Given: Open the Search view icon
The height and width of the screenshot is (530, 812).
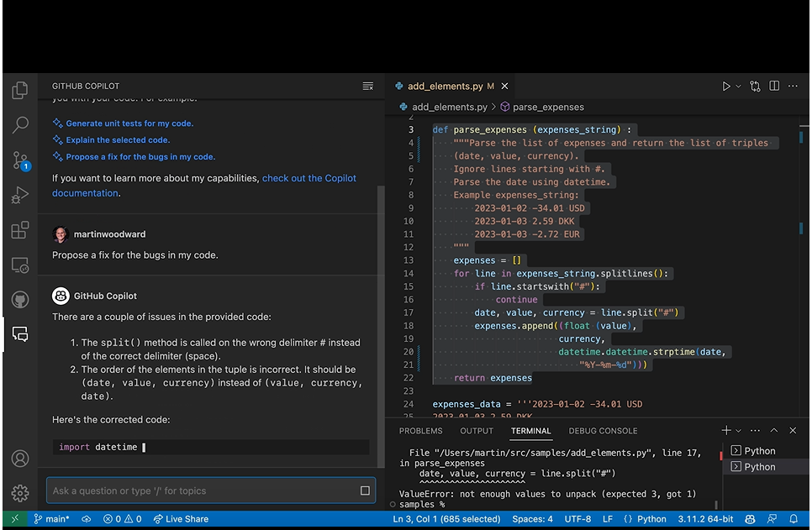Looking at the screenshot, I should point(19,125).
